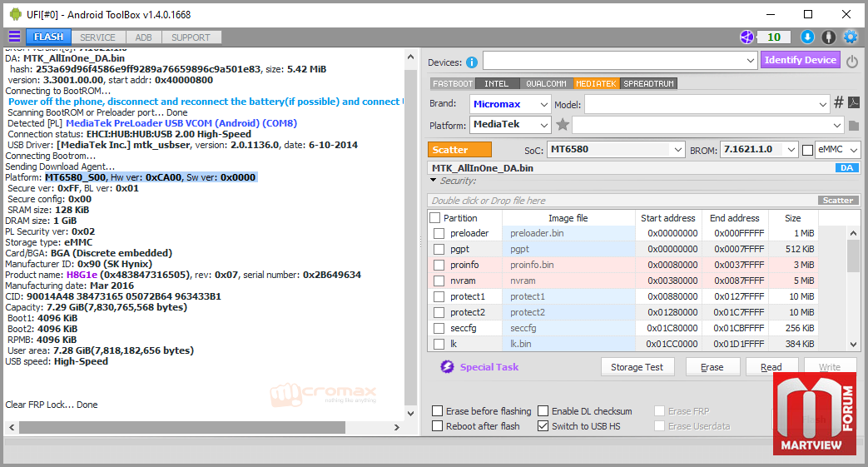868x467 pixels.
Task: Open the eMMC storage type dropdown
Action: point(838,150)
